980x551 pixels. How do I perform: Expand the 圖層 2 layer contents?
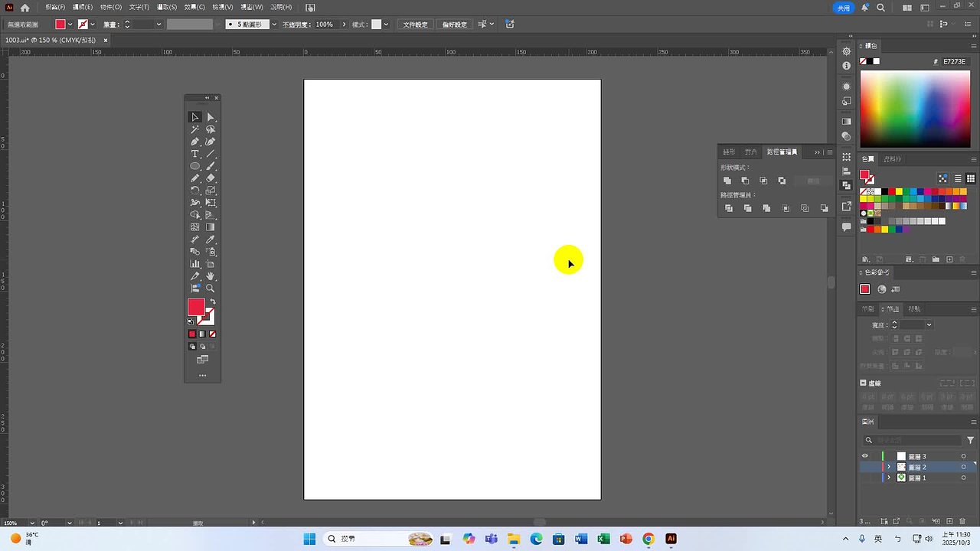tap(889, 467)
